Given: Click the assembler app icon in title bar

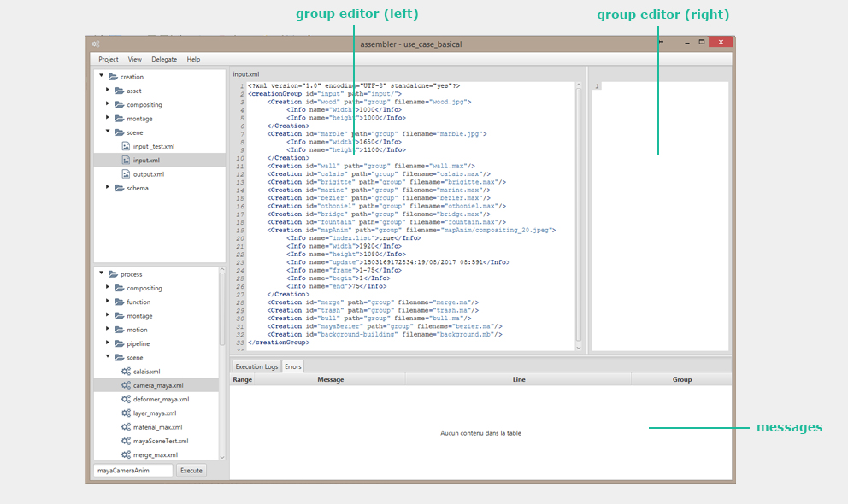Looking at the screenshot, I should pyautogui.click(x=97, y=44).
